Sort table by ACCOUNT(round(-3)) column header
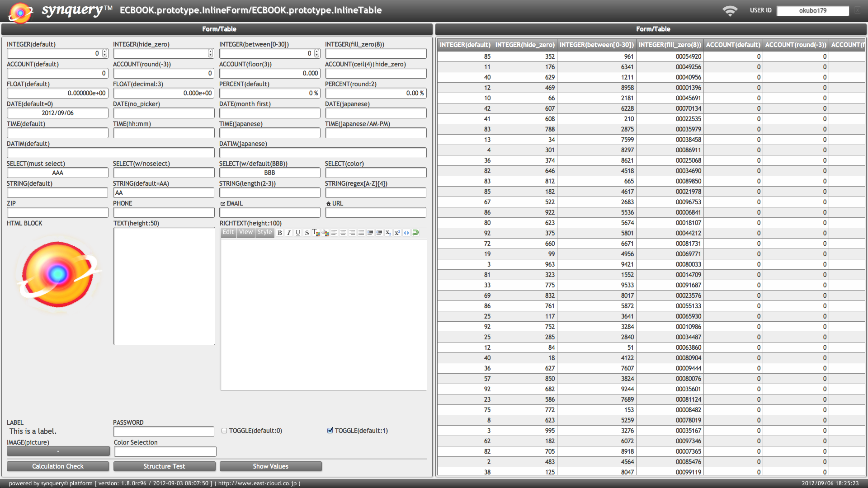 [796, 45]
